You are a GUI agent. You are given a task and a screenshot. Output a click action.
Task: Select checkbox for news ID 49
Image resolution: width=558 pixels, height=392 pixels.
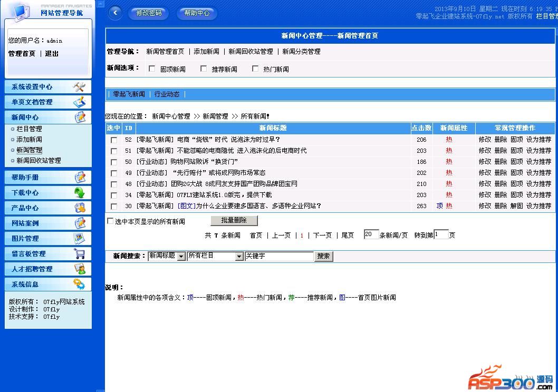[x=114, y=173]
